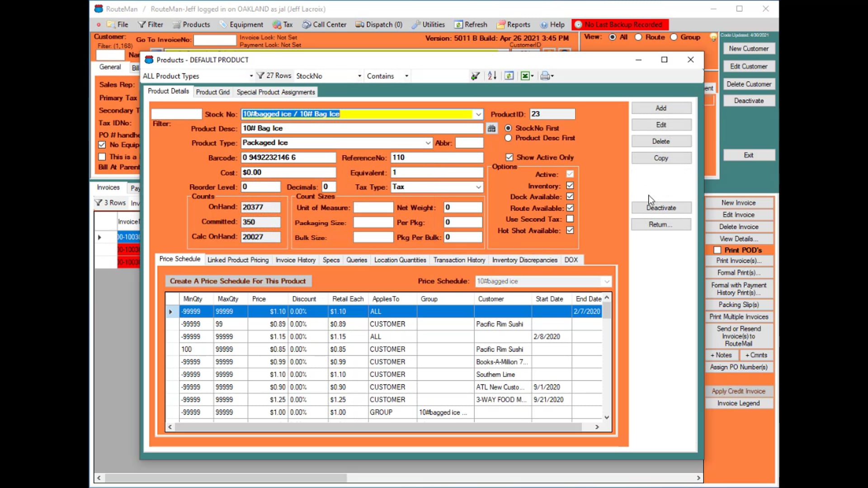The height and width of the screenshot is (488, 868).
Task: Click the New Customer button in main window
Action: coord(749,48)
